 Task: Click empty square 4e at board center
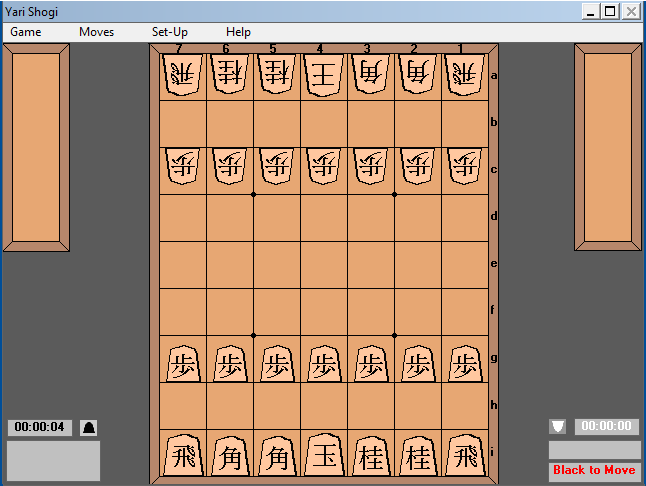[323, 265]
